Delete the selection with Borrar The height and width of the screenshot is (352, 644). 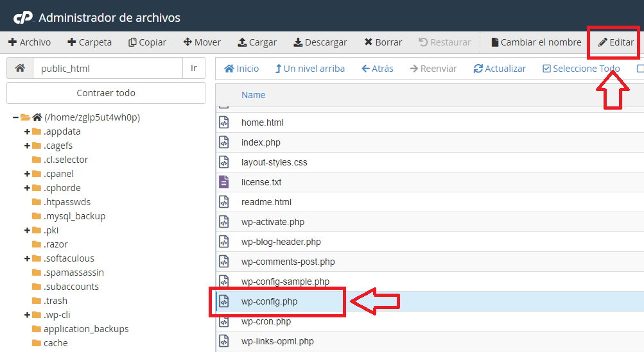(383, 42)
